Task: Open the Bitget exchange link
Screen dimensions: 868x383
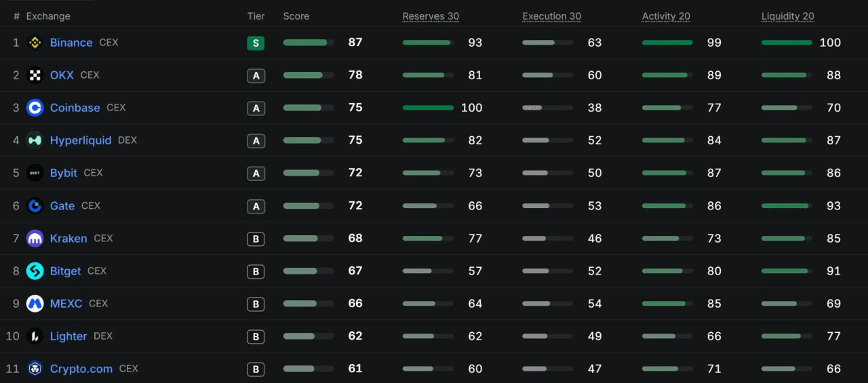Action: [x=66, y=271]
